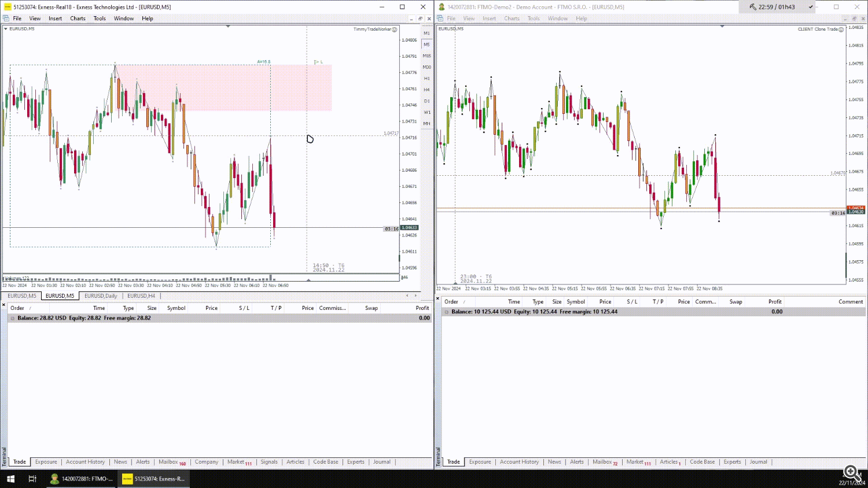Select the M15 timeframe on the left chart
The height and width of the screenshot is (488, 868).
426,56
